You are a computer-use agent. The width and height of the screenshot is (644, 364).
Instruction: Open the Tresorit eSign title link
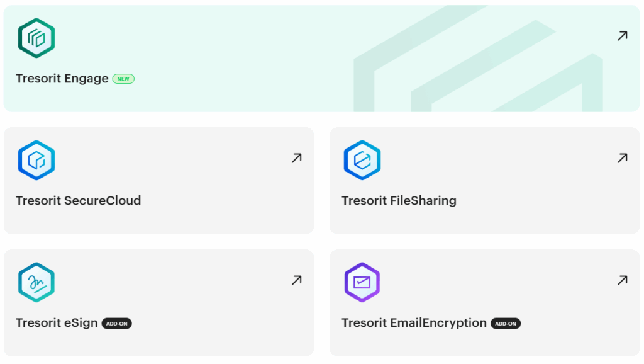tap(57, 323)
